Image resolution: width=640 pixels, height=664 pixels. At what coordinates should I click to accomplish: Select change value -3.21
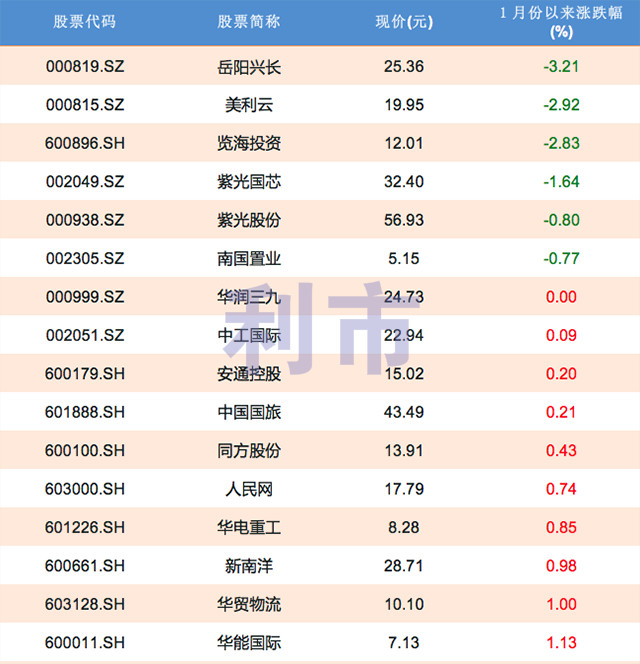coord(561,66)
